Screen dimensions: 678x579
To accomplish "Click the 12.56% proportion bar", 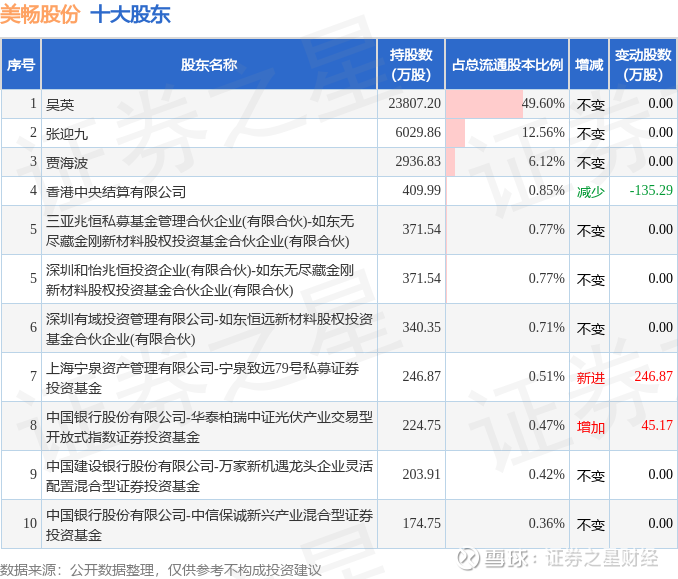I will 455,133.
